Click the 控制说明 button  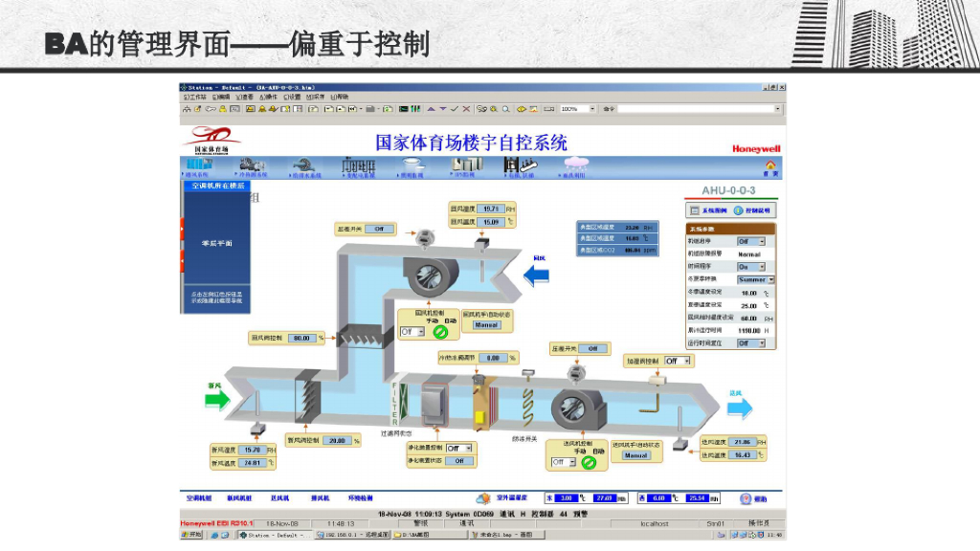point(756,210)
